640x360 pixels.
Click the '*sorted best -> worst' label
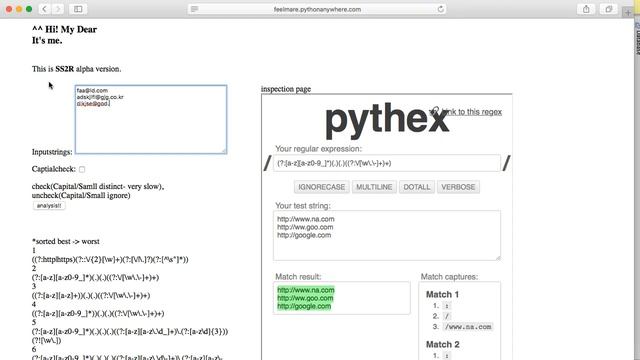tap(66, 241)
